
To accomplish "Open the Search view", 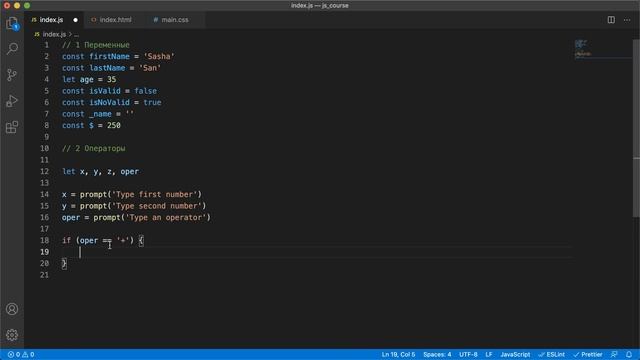I will tap(12, 49).
